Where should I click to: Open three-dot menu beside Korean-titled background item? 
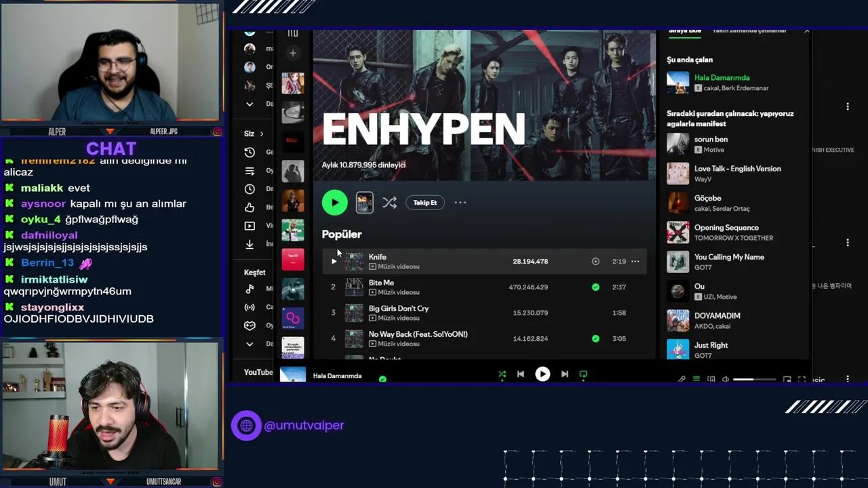[x=848, y=243]
